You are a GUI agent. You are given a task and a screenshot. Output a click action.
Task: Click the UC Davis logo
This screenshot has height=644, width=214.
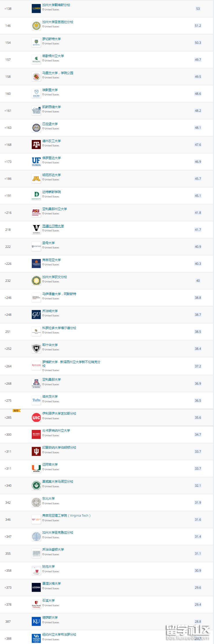(x=36, y=9)
